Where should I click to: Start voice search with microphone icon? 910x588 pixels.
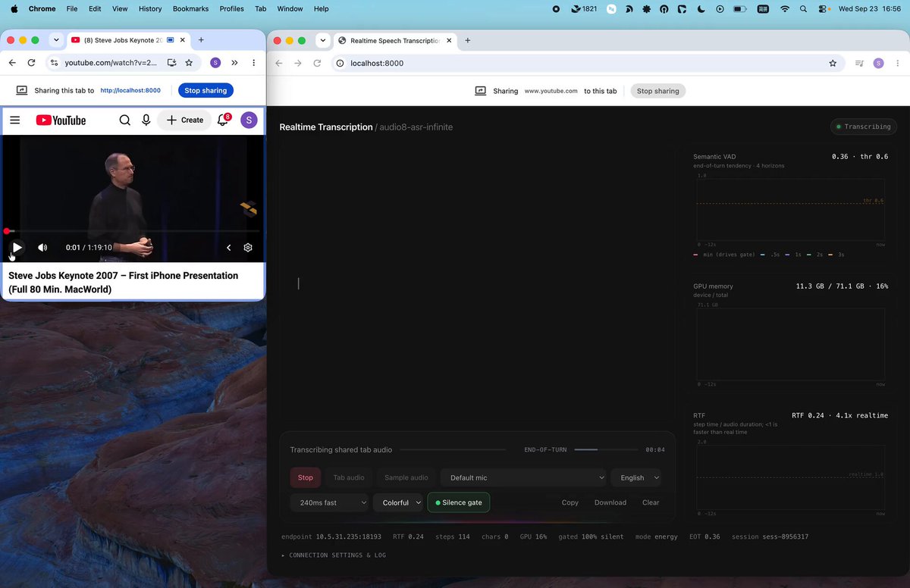(x=146, y=120)
